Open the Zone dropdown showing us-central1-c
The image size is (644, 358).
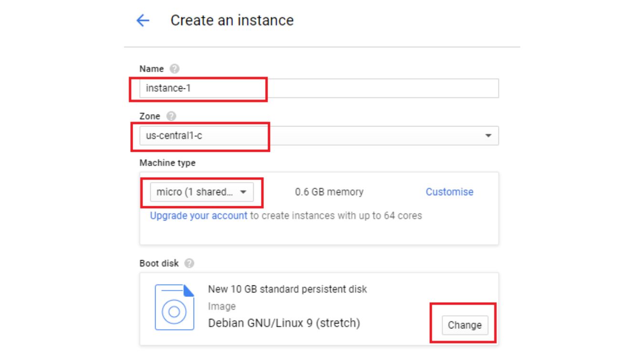[319, 136]
